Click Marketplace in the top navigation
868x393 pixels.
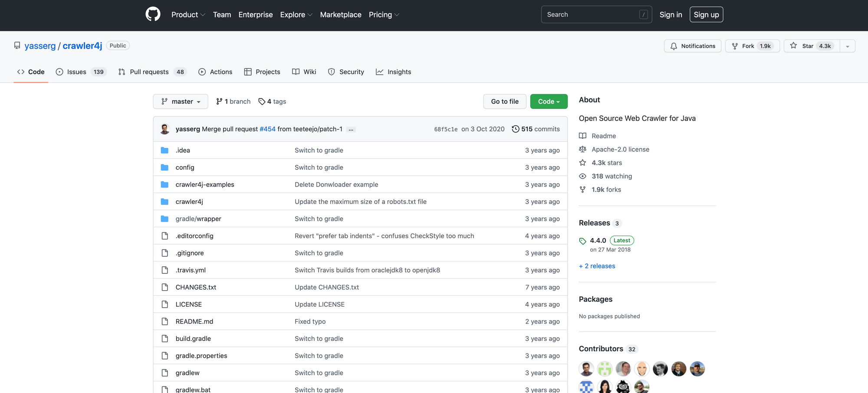pyautogui.click(x=341, y=15)
